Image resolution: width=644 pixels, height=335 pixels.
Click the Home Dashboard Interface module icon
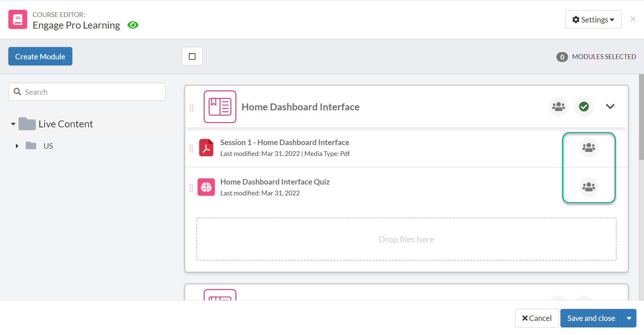pyautogui.click(x=220, y=107)
